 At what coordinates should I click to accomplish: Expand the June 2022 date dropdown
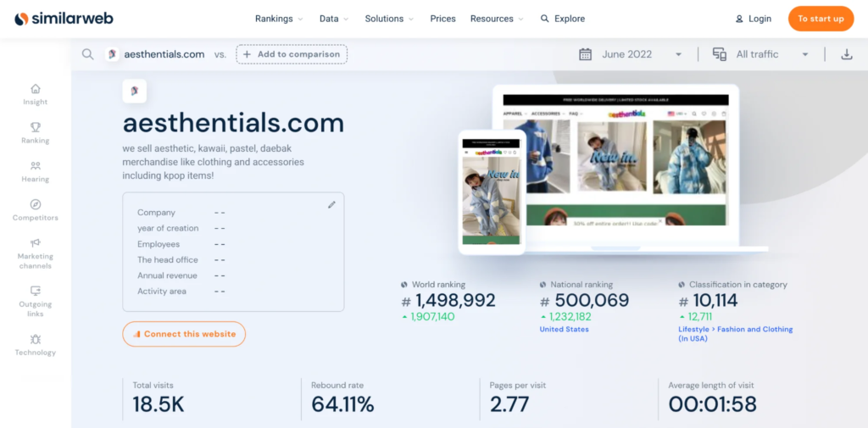(630, 54)
